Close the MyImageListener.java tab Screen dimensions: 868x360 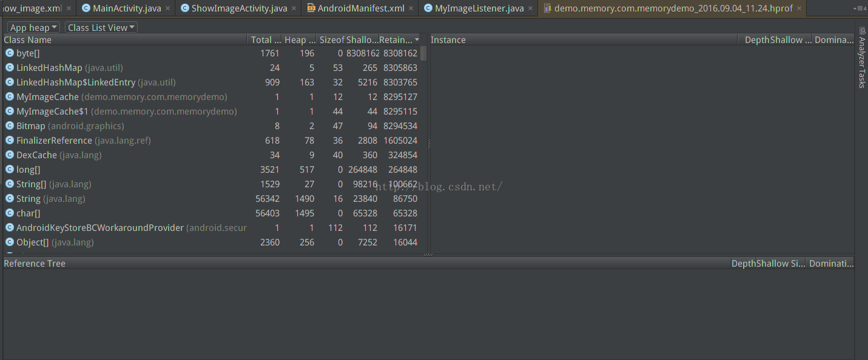tap(531, 8)
